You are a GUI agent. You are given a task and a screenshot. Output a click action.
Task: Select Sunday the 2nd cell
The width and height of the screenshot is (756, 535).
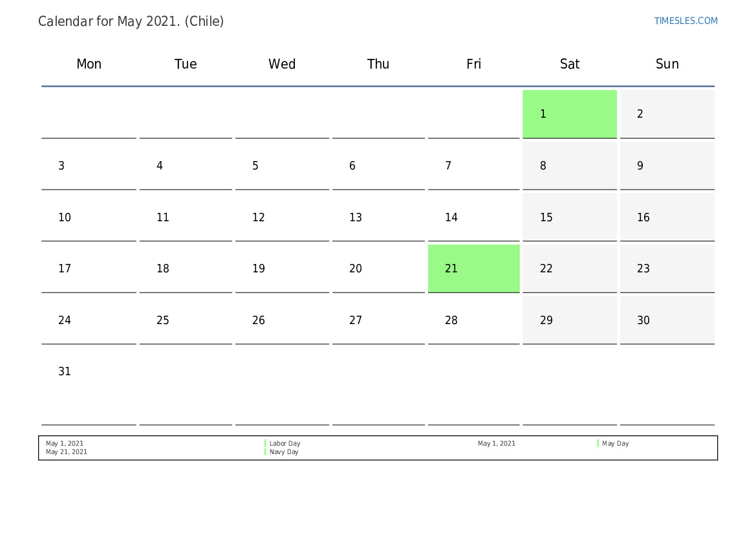pyautogui.click(x=667, y=114)
